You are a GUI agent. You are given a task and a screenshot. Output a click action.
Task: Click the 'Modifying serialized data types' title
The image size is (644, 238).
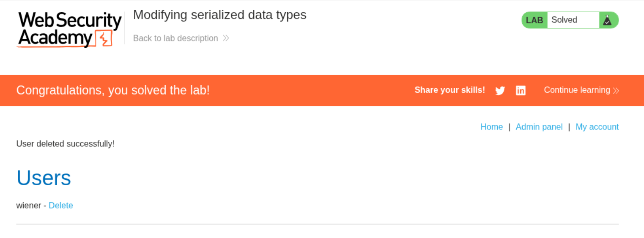tap(219, 15)
